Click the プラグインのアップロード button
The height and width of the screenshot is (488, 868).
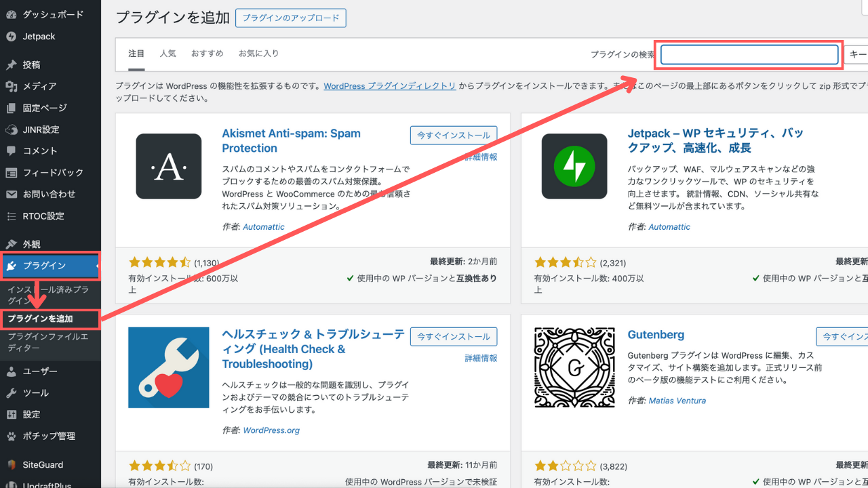click(x=291, y=18)
